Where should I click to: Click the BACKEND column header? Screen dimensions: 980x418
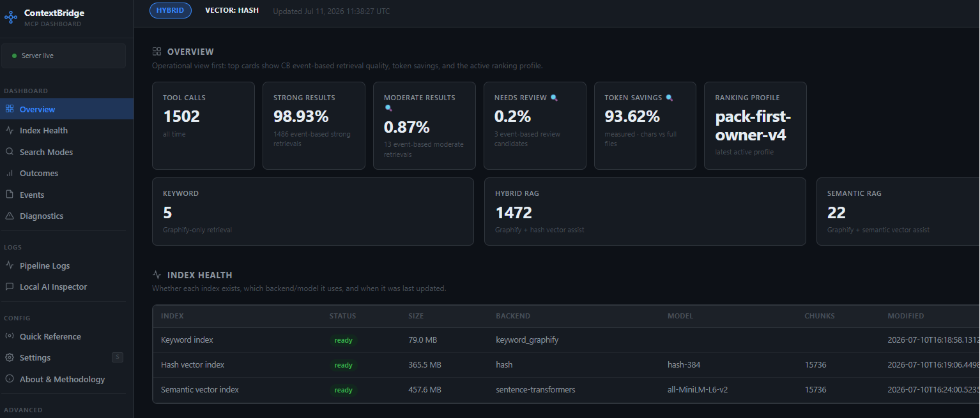tap(513, 316)
